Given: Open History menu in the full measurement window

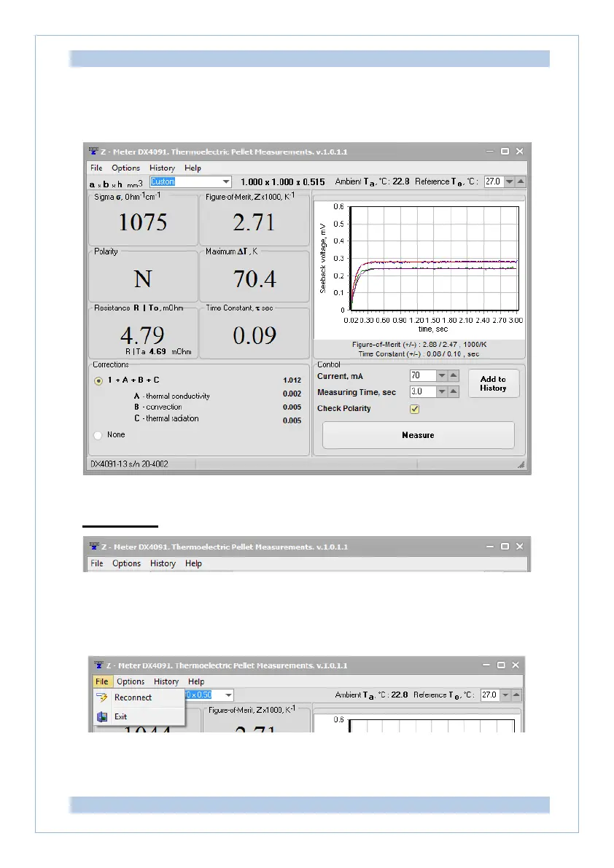Looking at the screenshot, I should 162,168.
